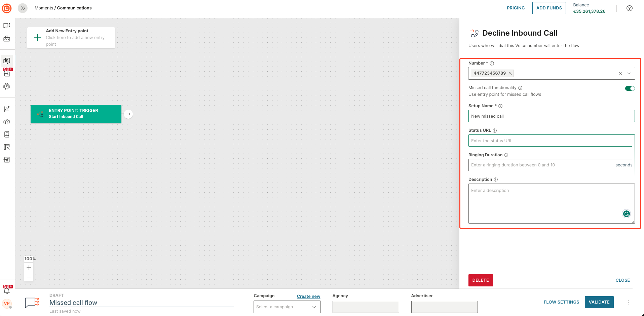Expand the sidebar with double-chevron button
This screenshot has width=644, height=316.
(x=23, y=8)
